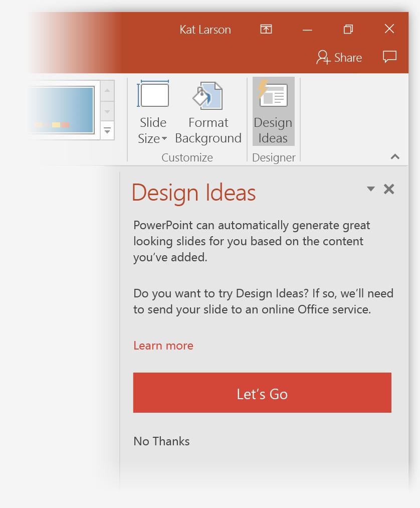Expand the variants gallery More arrow

pos(107,130)
